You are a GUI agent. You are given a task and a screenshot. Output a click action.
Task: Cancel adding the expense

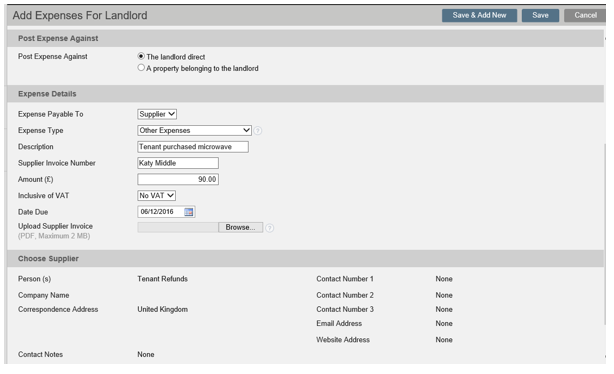tap(585, 15)
